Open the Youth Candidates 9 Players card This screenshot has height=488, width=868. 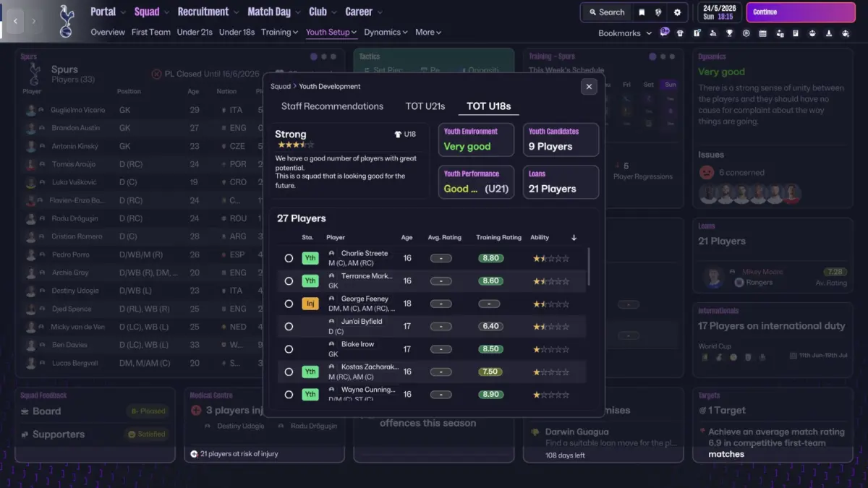(x=561, y=140)
